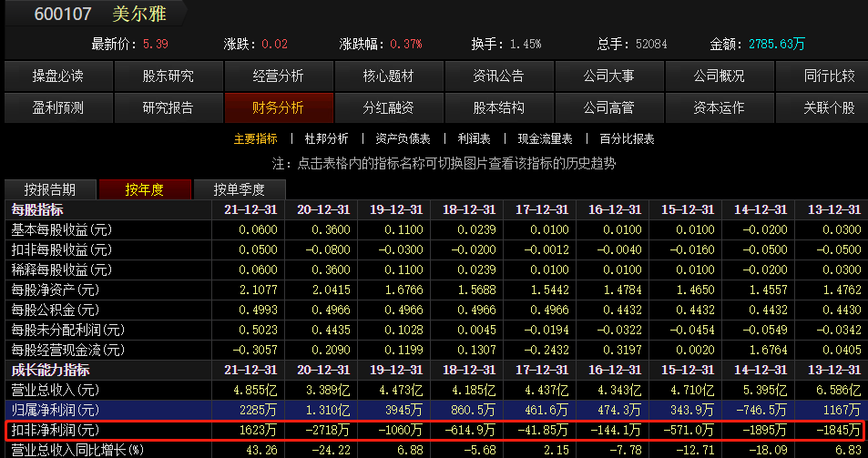Open the 股东研究 section
Viewport: 868px width, 458px height.
coord(168,76)
